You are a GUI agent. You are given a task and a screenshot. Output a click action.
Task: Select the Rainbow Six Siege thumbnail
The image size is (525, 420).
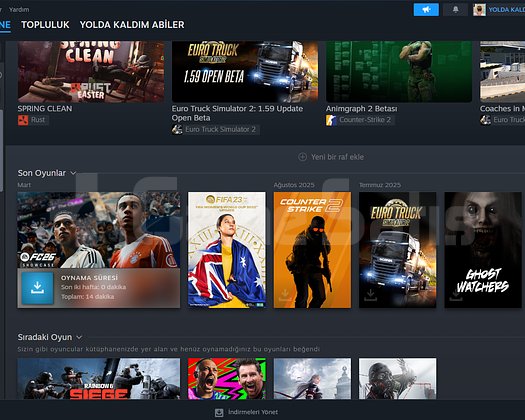click(99, 378)
